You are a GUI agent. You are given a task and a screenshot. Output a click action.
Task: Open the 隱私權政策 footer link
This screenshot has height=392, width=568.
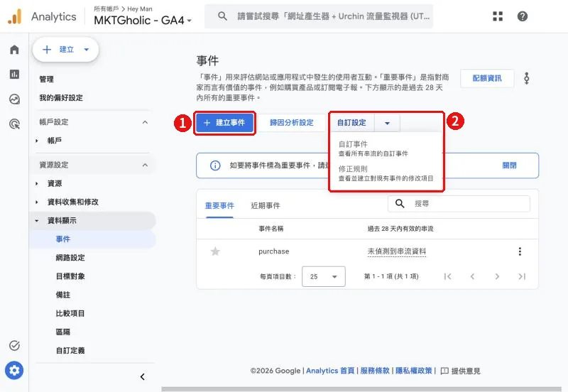pos(414,371)
